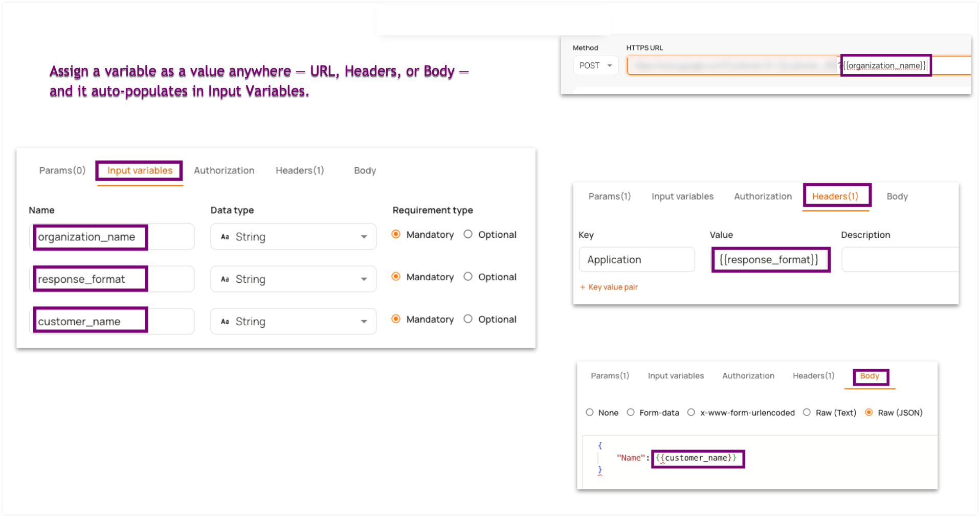Click the header Description input field

900,259
